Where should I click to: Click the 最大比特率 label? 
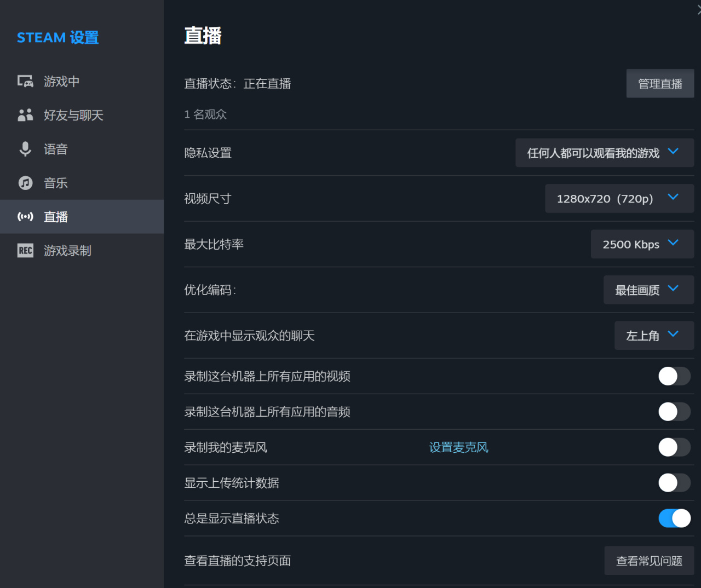[x=214, y=244]
